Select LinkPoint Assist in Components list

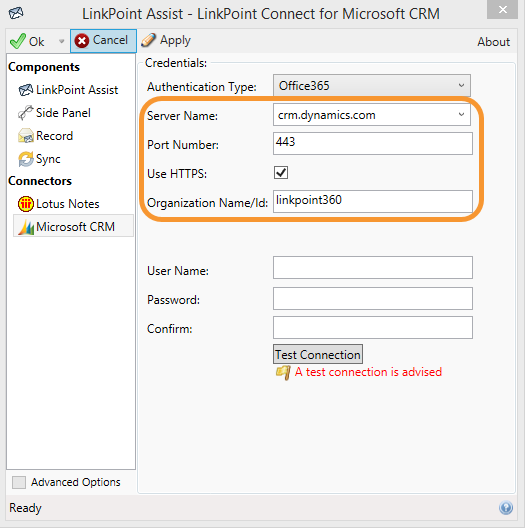(69, 90)
